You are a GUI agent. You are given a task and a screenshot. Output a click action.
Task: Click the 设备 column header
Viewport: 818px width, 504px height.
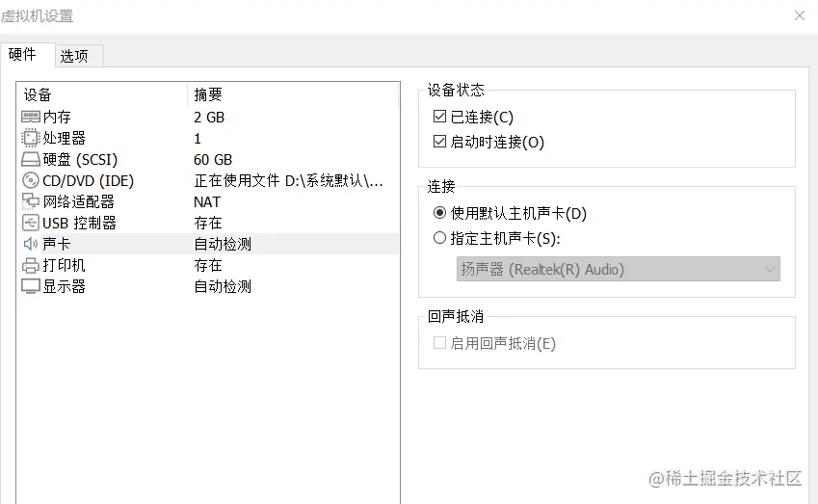(39, 94)
